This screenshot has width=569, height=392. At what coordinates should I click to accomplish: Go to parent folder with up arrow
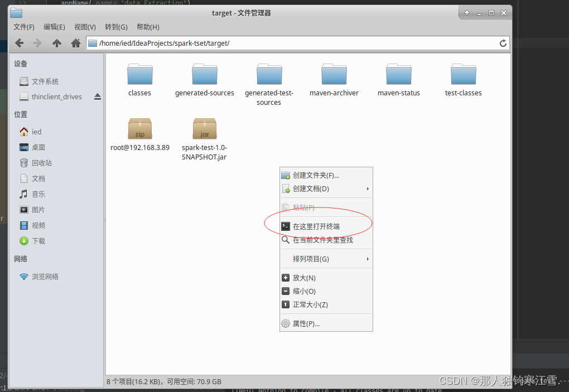click(56, 43)
